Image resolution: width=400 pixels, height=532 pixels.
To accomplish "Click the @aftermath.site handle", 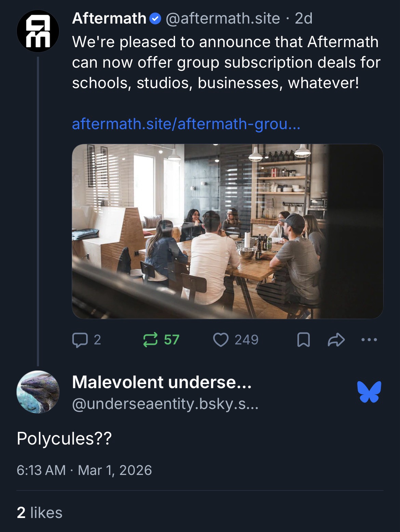I will coord(223,18).
